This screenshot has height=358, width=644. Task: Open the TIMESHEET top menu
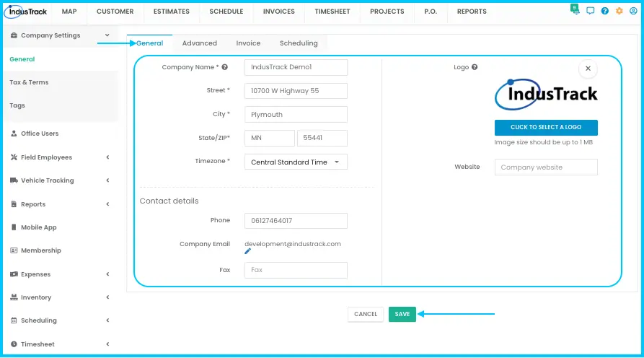point(332,12)
